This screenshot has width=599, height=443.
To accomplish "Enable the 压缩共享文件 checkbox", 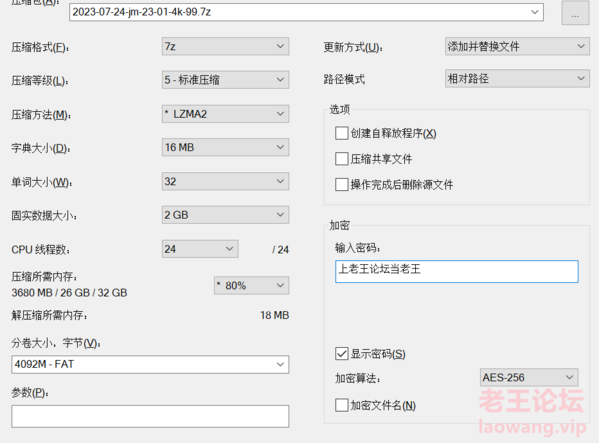I will [x=342, y=159].
